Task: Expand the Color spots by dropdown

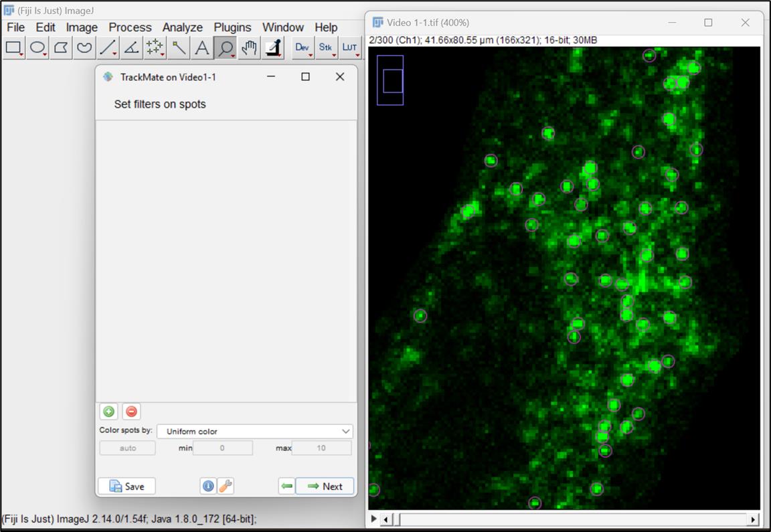Action: pos(255,431)
